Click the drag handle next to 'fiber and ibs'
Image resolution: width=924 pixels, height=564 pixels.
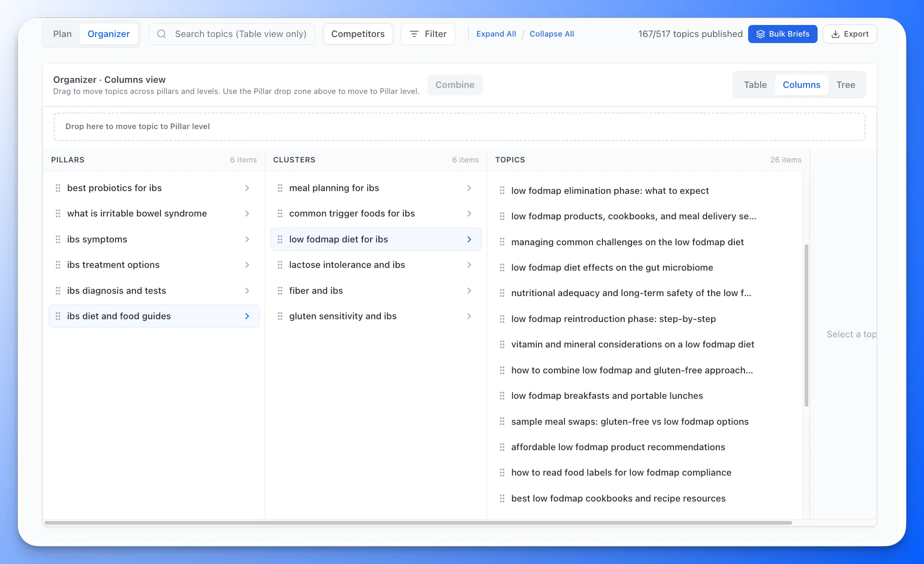[x=280, y=291]
